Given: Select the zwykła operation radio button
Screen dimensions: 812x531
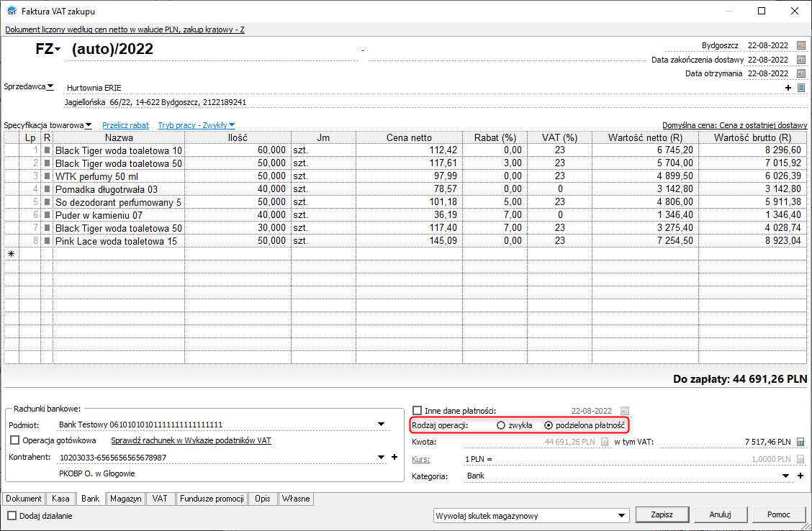Looking at the screenshot, I should tap(501, 425).
